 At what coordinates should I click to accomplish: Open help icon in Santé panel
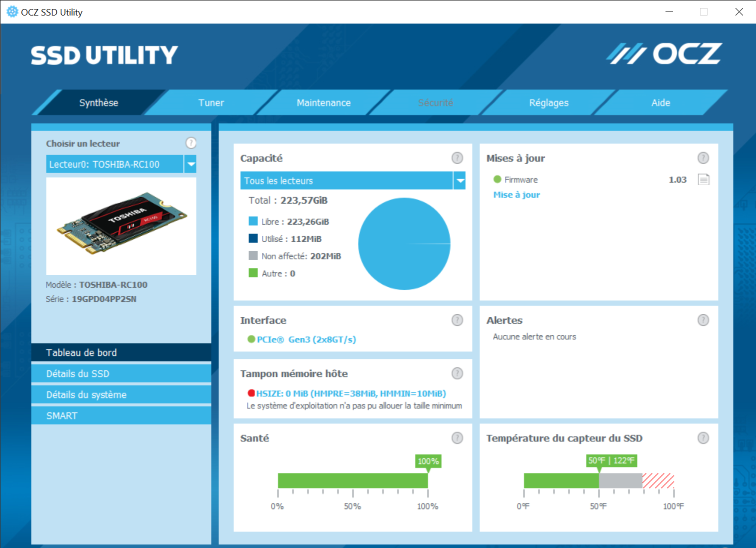[457, 438]
